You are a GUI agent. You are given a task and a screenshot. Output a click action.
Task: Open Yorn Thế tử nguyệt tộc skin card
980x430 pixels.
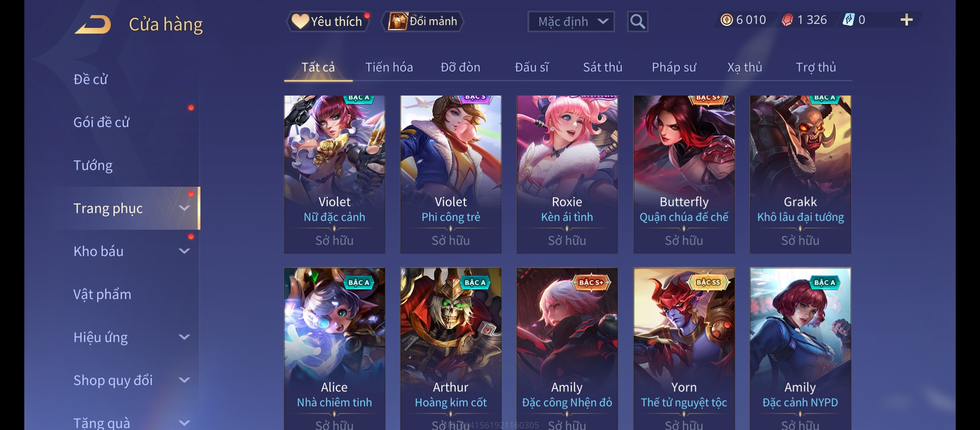click(684, 349)
